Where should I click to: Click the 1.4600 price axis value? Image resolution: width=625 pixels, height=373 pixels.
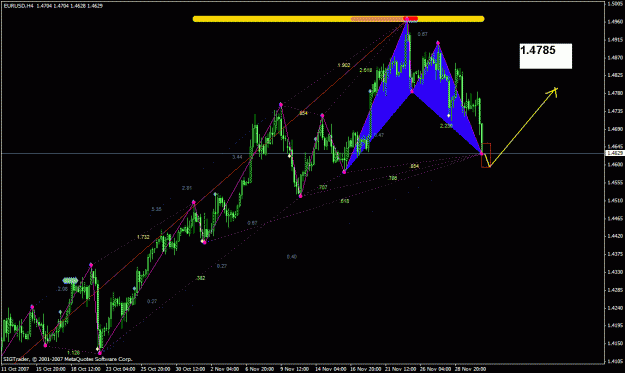pyautogui.click(x=615, y=165)
